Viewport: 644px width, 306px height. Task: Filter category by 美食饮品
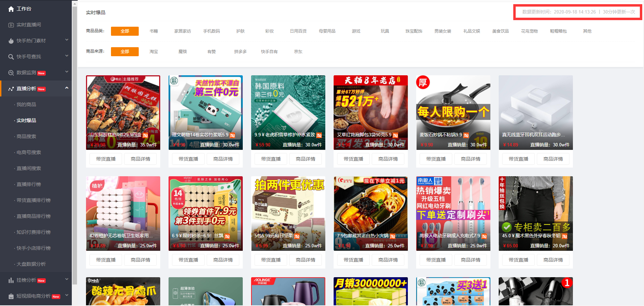pos(500,31)
